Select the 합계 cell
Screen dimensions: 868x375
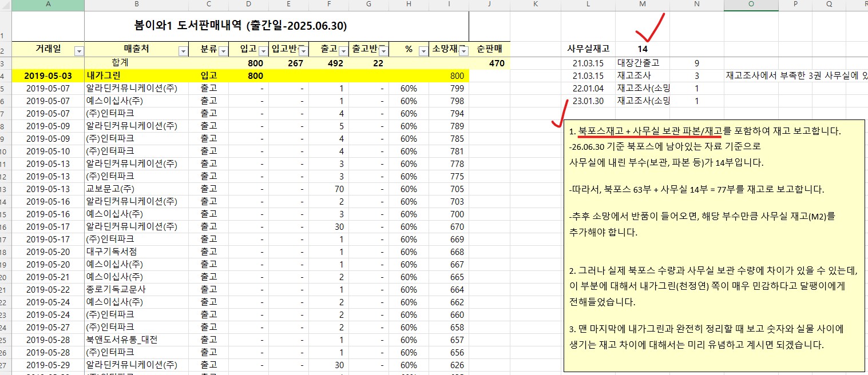[136, 63]
